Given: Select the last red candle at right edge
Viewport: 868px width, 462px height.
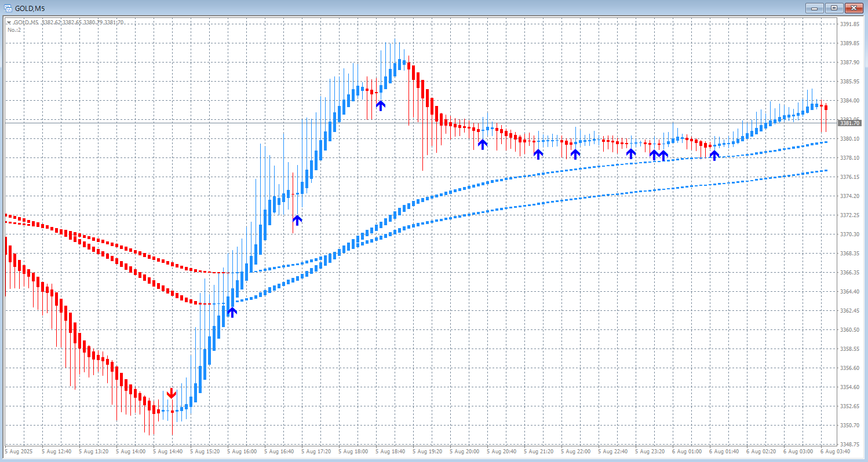Looking at the screenshot, I should [826, 107].
